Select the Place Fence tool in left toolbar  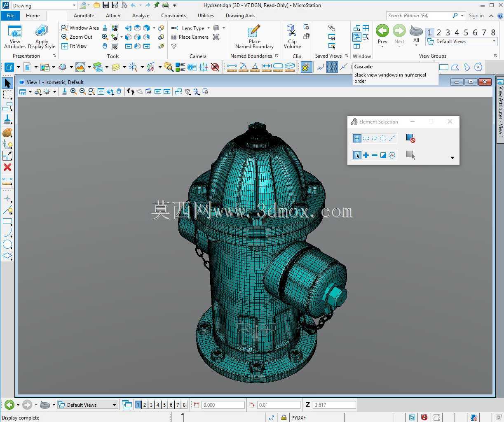[x=7, y=95]
